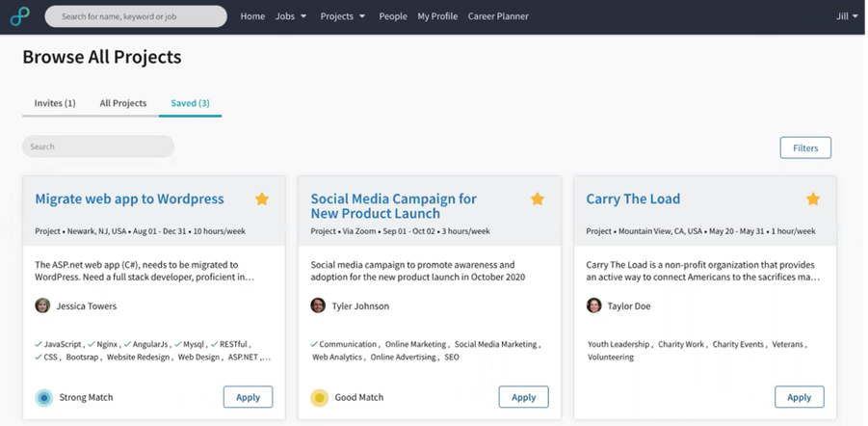
Task: Click Jessica Towers avatar photo
Action: [42, 306]
